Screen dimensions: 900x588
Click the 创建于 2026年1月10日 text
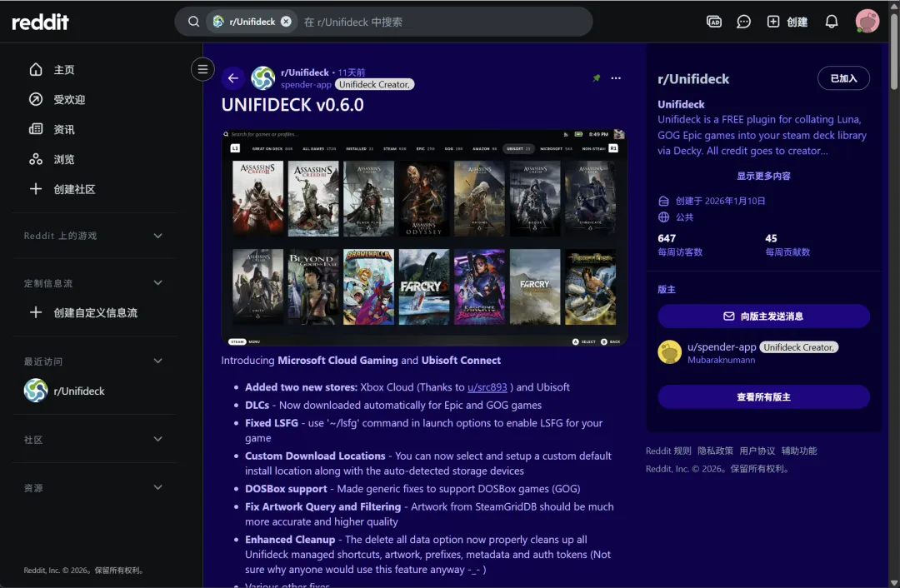(720, 201)
